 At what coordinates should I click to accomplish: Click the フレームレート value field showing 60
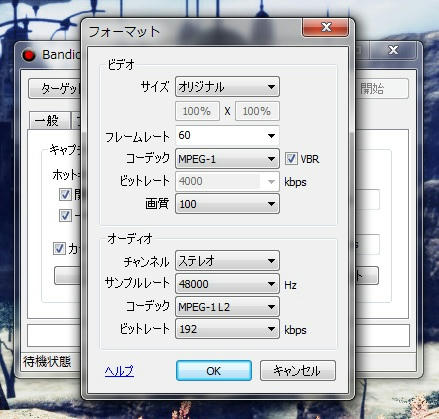pyautogui.click(x=220, y=136)
